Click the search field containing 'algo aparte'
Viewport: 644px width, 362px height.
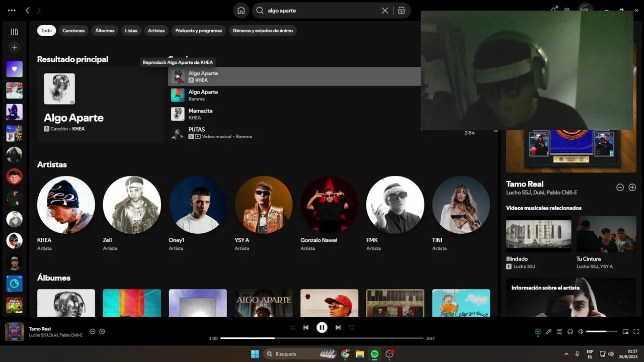pos(322,11)
